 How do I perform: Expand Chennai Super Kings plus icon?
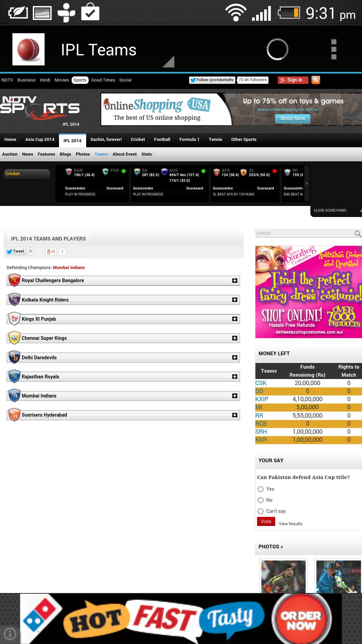(x=235, y=338)
